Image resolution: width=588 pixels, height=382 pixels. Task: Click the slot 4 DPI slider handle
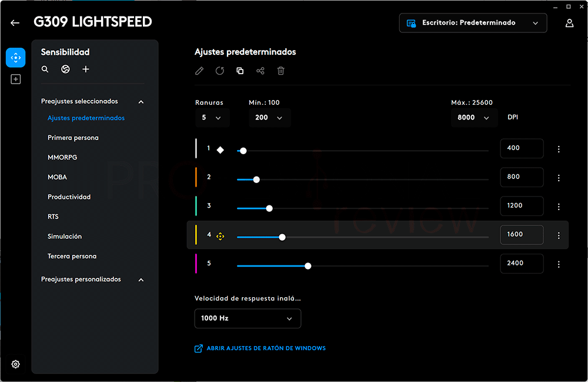pyautogui.click(x=282, y=237)
